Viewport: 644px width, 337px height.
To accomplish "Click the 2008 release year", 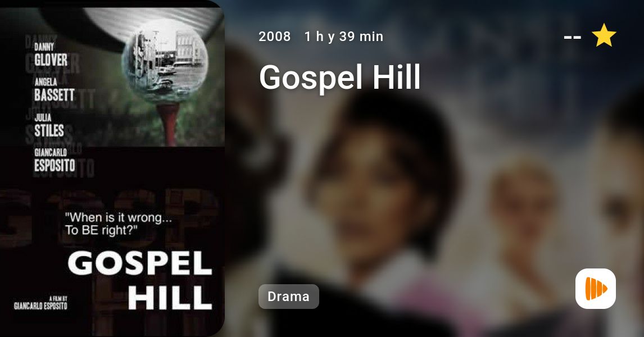I will (x=274, y=37).
